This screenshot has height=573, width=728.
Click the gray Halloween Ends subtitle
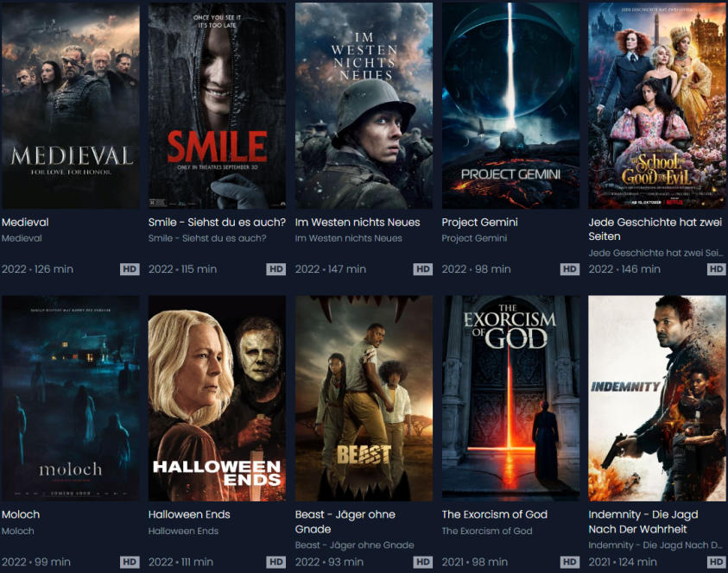pyautogui.click(x=183, y=532)
